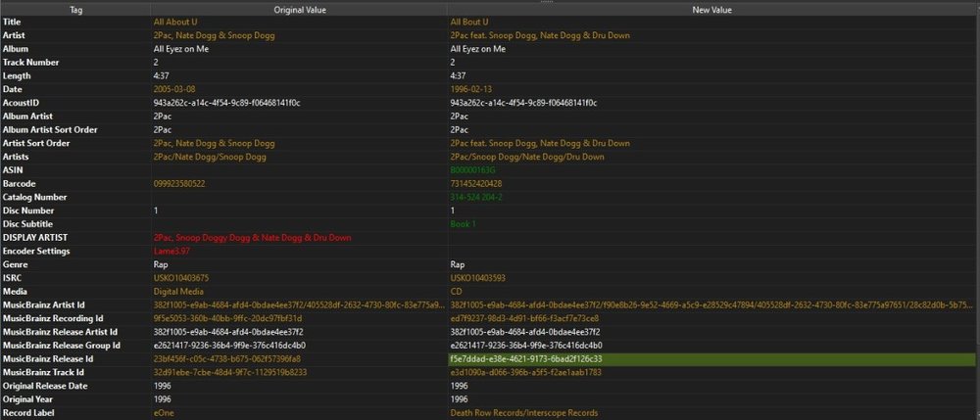Select the Title tag row label
Screen dimensions: 980x420
pos(12,22)
